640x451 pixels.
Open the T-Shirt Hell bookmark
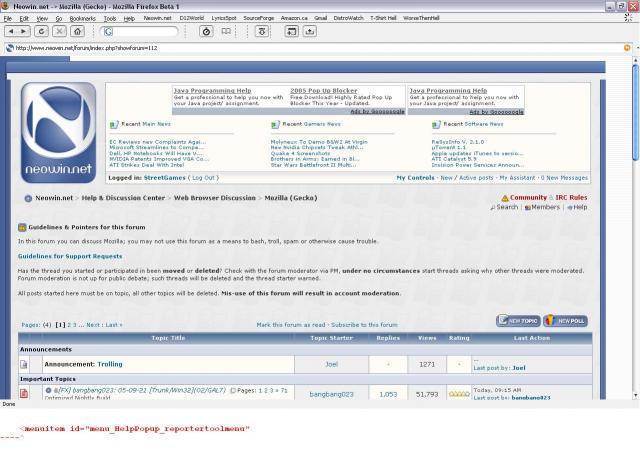pyautogui.click(x=383, y=18)
